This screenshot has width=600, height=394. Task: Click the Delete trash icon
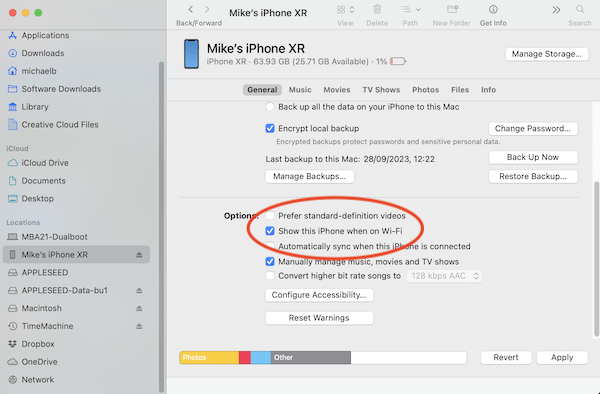tap(377, 10)
